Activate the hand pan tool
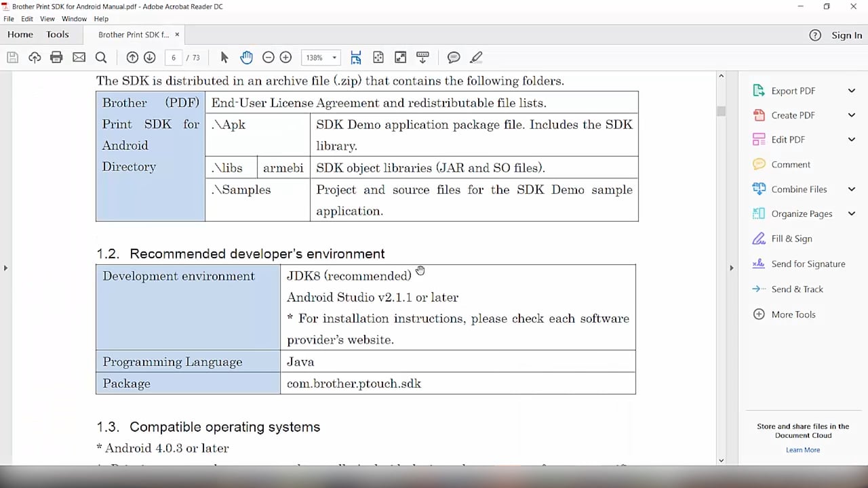 (x=246, y=58)
